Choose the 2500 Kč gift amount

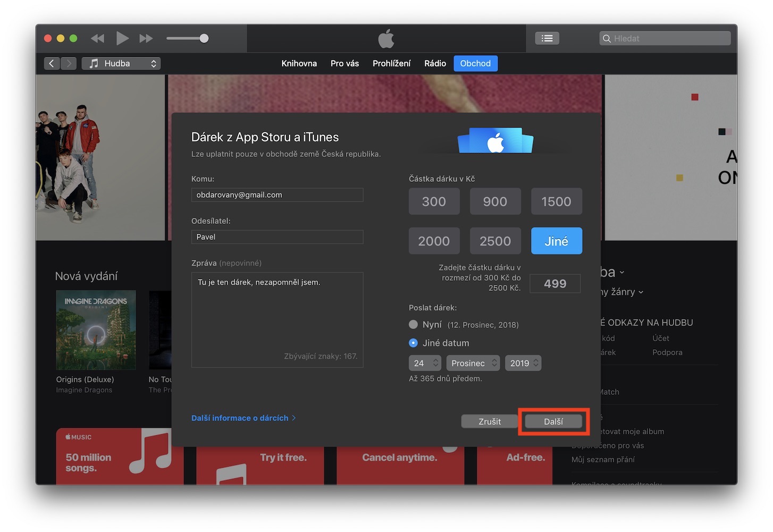pyautogui.click(x=495, y=241)
